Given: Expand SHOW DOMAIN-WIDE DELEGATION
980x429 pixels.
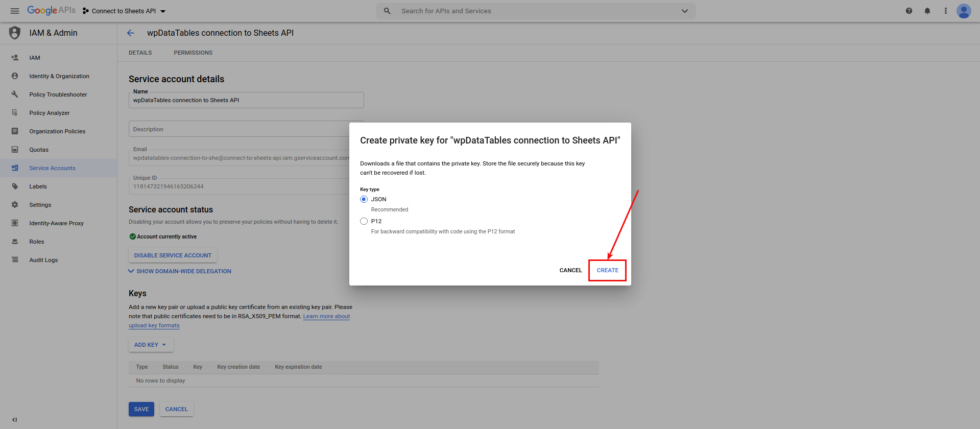Looking at the screenshot, I should pos(180,271).
